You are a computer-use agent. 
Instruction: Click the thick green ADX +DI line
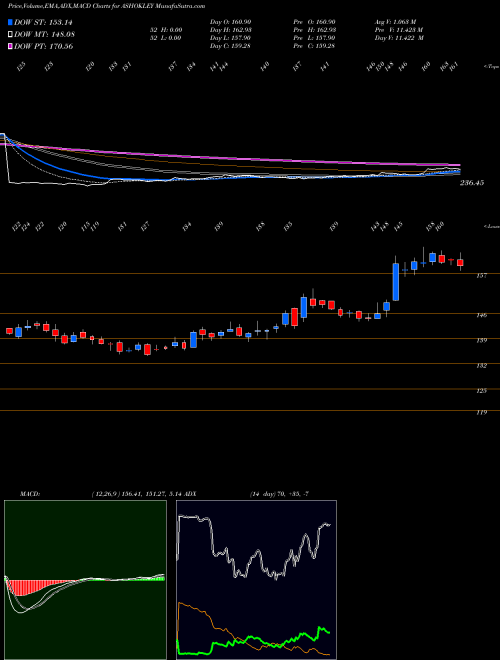253,643
